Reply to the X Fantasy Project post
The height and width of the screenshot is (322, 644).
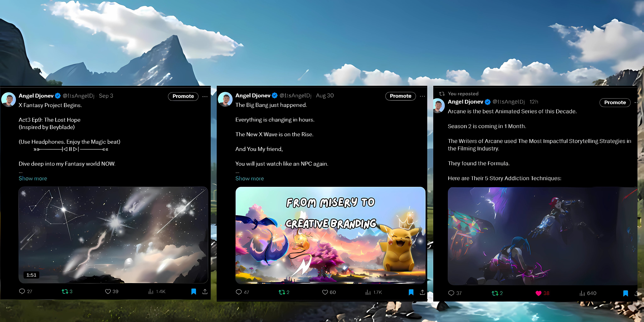(22, 291)
